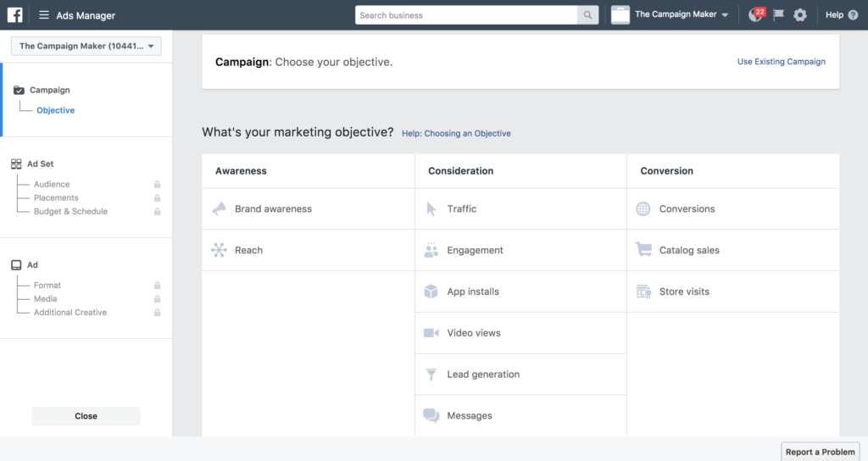Click the Ad Set grid icon
Viewport: 868px width, 461px height.
pos(16,164)
